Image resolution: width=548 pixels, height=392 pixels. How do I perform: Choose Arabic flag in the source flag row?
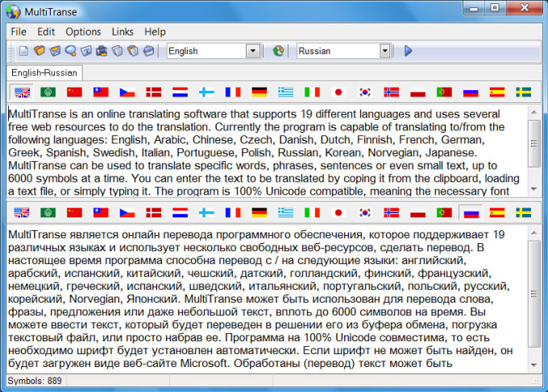point(48,92)
